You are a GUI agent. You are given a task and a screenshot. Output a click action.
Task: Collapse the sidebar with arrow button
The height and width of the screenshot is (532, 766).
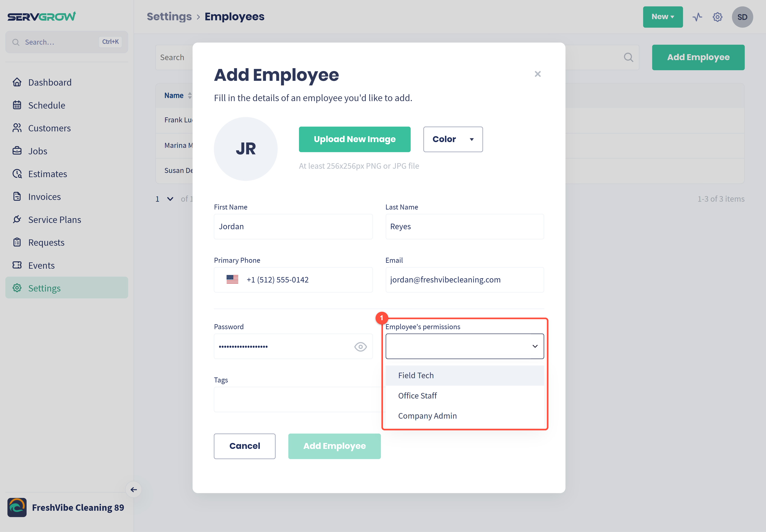point(134,489)
